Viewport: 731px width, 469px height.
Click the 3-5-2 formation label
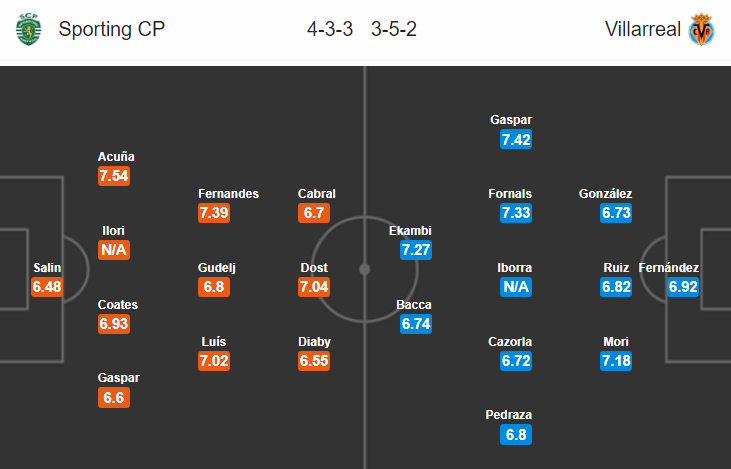pos(393,29)
